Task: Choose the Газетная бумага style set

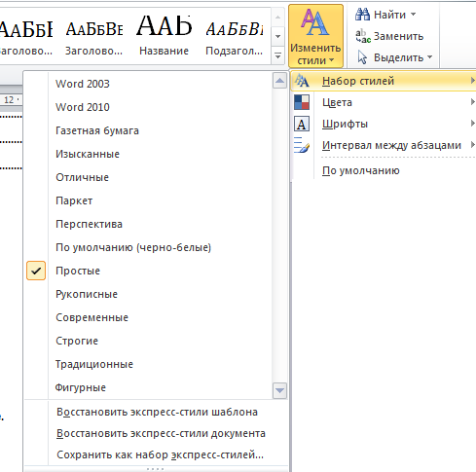Action: [97, 130]
